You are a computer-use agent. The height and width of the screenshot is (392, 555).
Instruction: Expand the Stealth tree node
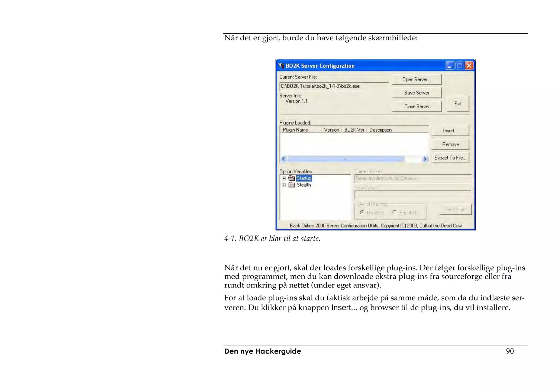click(x=284, y=185)
